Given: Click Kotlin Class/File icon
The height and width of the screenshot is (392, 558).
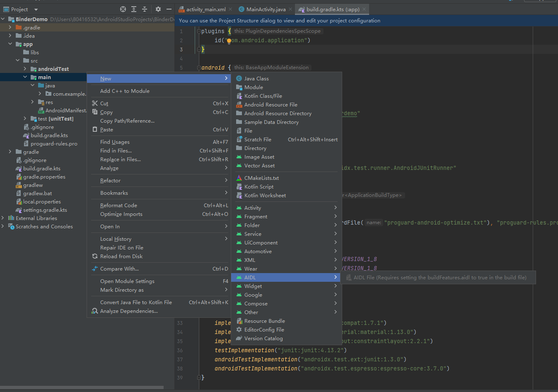Looking at the screenshot, I should [x=239, y=96].
